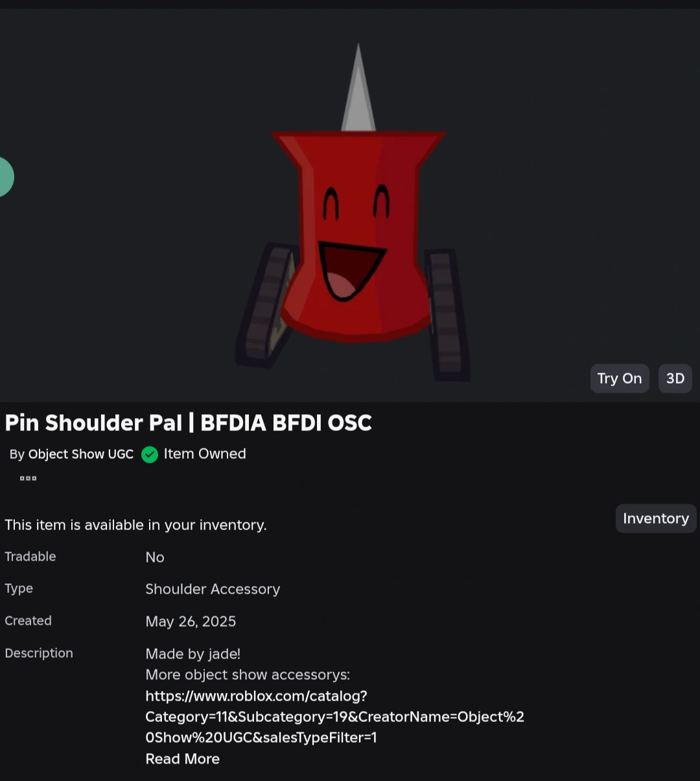
Task: Click the green Item Owned checkmark icon
Action: [x=150, y=454]
